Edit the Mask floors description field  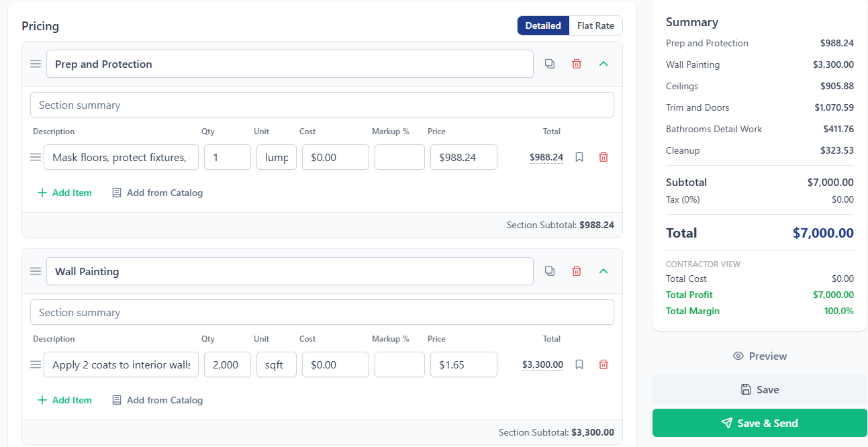click(121, 157)
